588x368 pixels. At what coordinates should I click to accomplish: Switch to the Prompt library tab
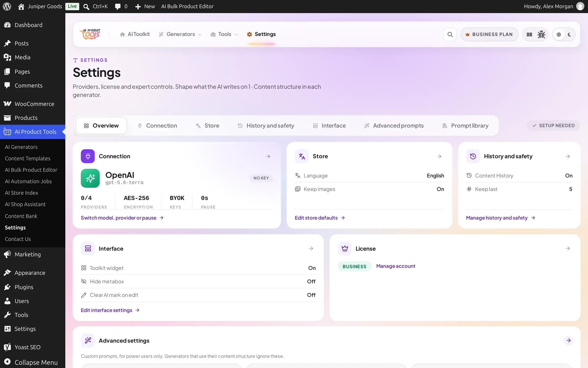[x=465, y=126]
